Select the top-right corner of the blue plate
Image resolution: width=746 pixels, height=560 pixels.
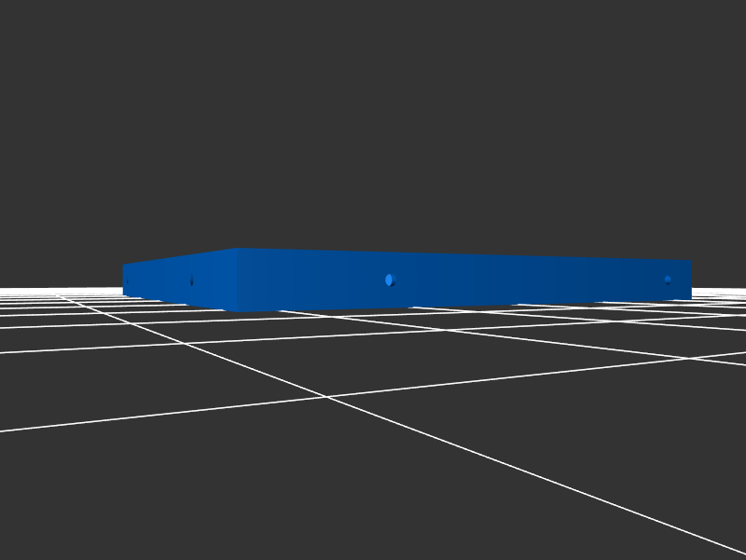pyautogui.click(x=691, y=261)
